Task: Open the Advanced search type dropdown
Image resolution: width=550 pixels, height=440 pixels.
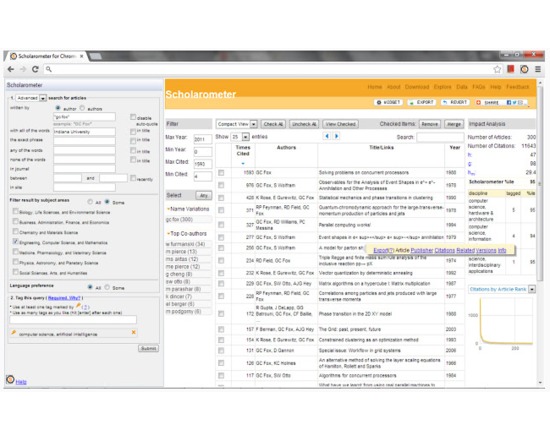Action: 31,98
